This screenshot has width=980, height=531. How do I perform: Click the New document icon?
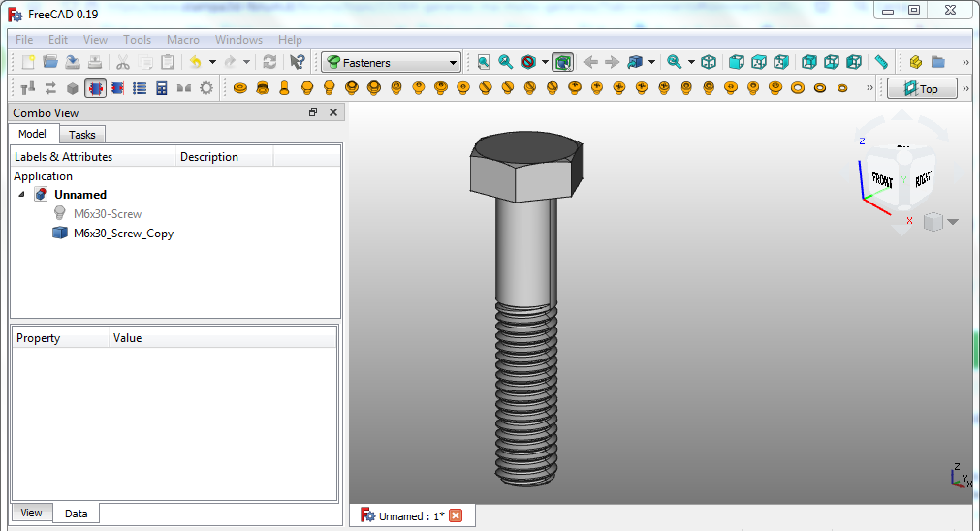pos(29,62)
